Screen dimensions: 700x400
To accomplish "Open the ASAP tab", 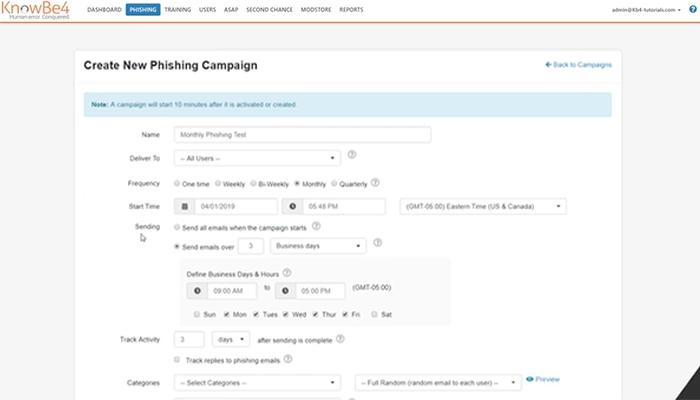I will 231,9.
